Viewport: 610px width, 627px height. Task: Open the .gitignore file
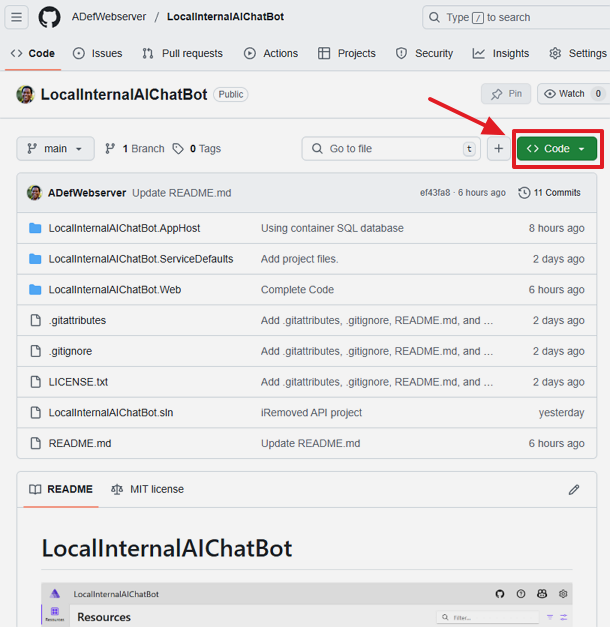70,351
